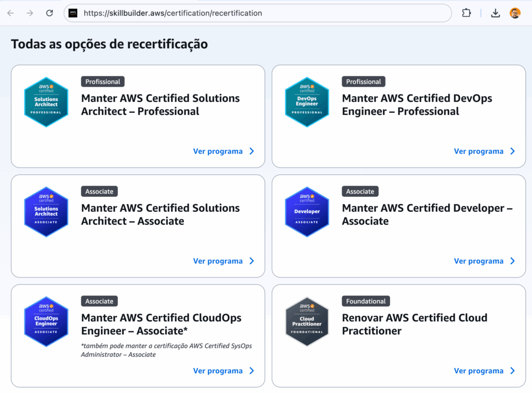Click title 'Manter AWS Certified Solutions Architect – Professional'
Viewport: 532px width, 394px height.
point(161,105)
